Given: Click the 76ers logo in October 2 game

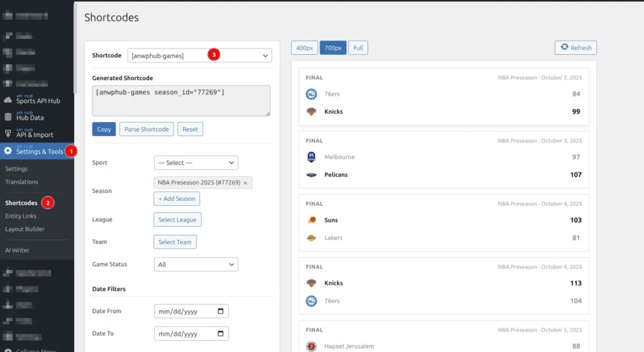Looking at the screenshot, I should [x=311, y=94].
